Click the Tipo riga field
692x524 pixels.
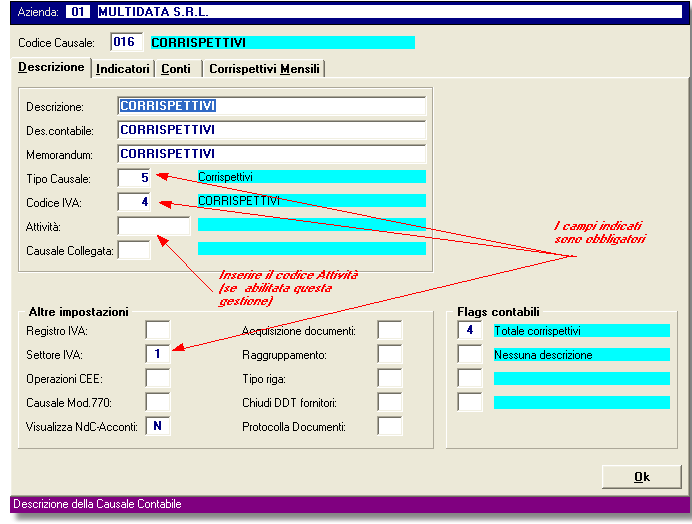tap(390, 378)
